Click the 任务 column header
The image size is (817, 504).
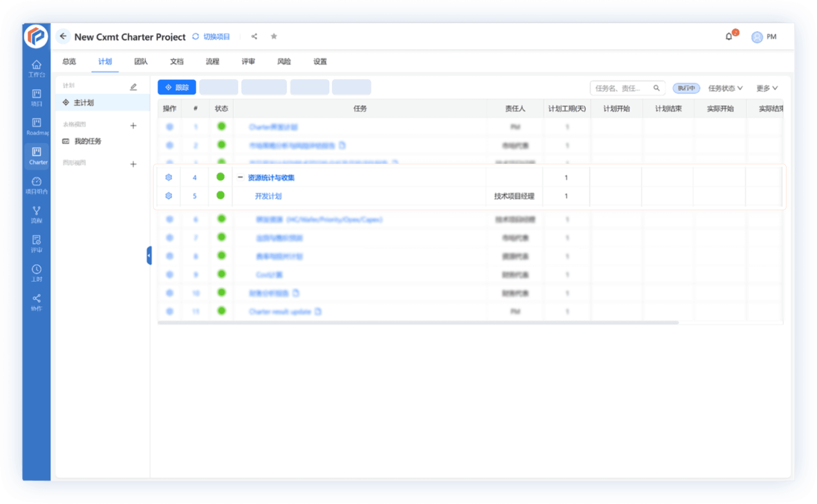coord(360,108)
